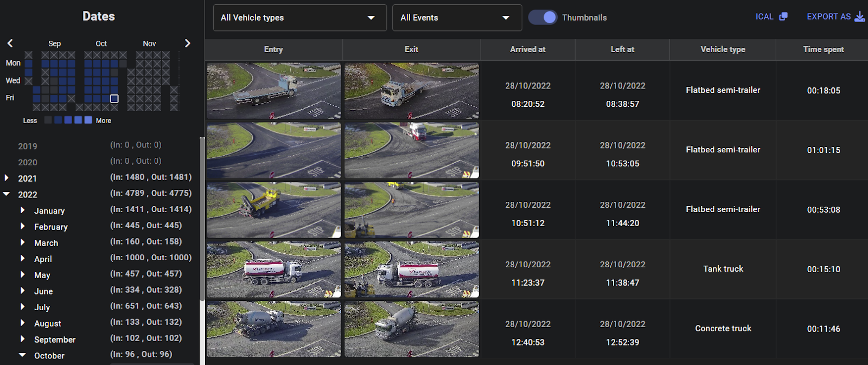Go to previous months in calendar
The height and width of the screenshot is (365, 868).
click(10, 43)
